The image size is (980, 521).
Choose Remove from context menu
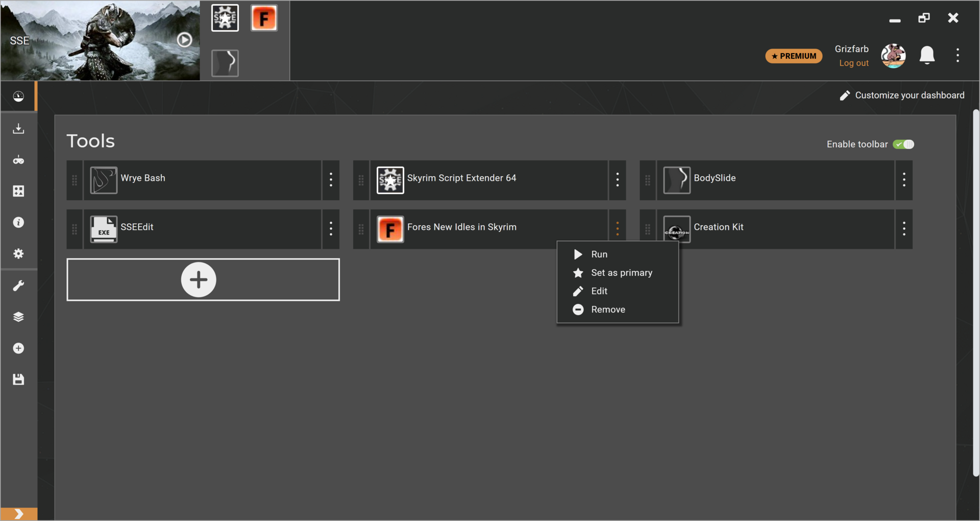point(618,310)
